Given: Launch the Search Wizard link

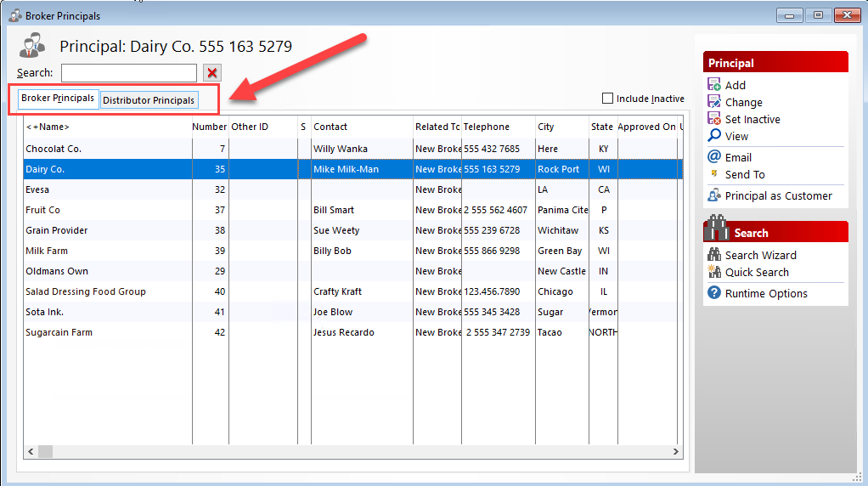Looking at the screenshot, I should 761,255.
